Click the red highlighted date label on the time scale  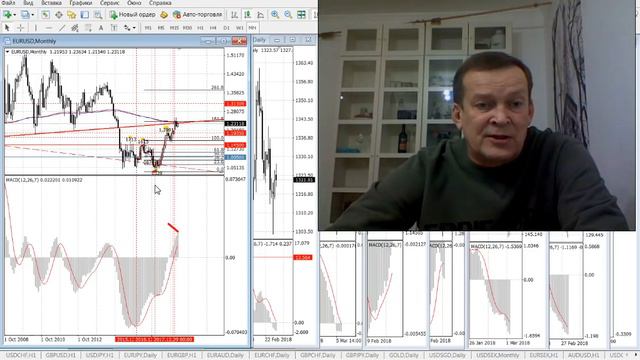pos(154,339)
